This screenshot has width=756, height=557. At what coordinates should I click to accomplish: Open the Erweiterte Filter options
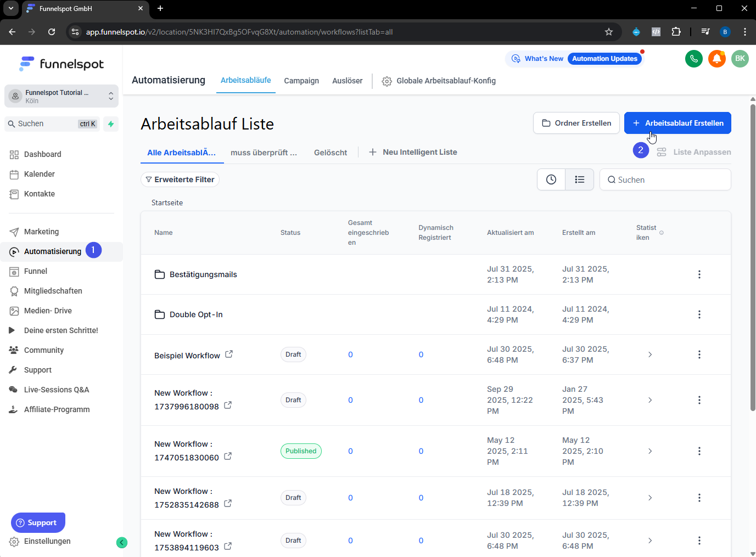click(x=180, y=179)
